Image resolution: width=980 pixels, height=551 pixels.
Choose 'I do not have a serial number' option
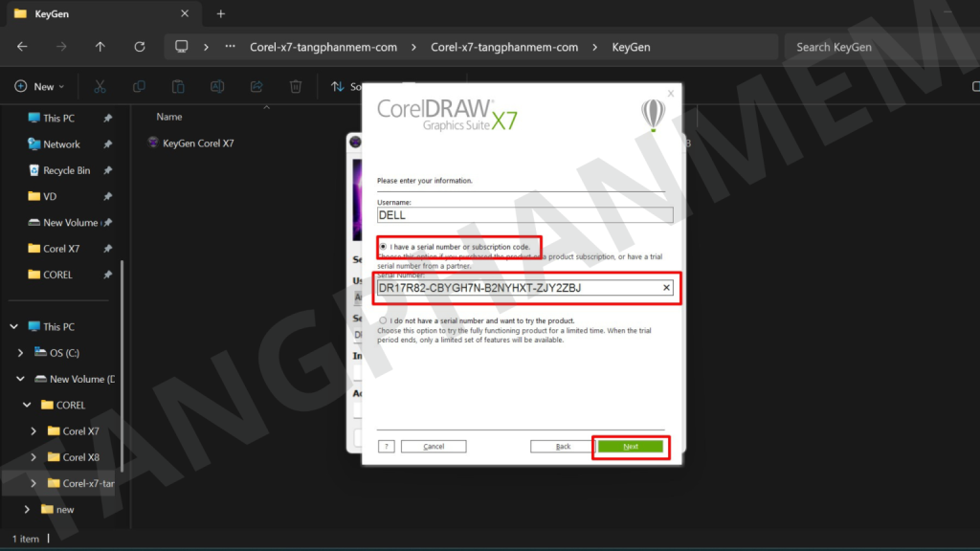(x=384, y=320)
